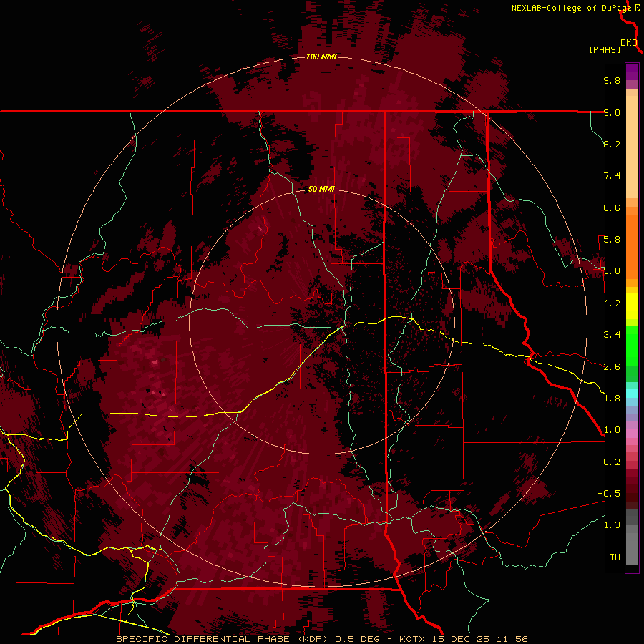
Task: Click the orange segment of color bar
Action: (x=632, y=246)
